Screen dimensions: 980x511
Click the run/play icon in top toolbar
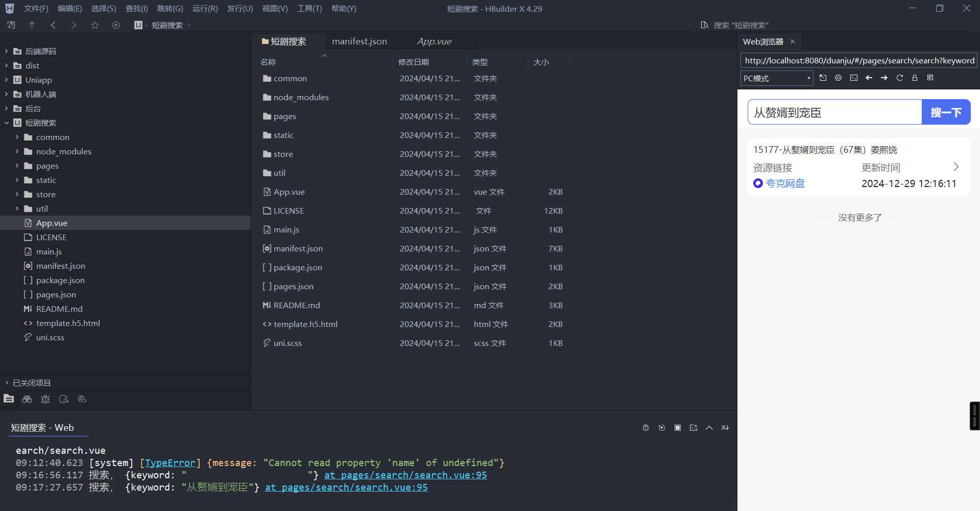tap(116, 25)
